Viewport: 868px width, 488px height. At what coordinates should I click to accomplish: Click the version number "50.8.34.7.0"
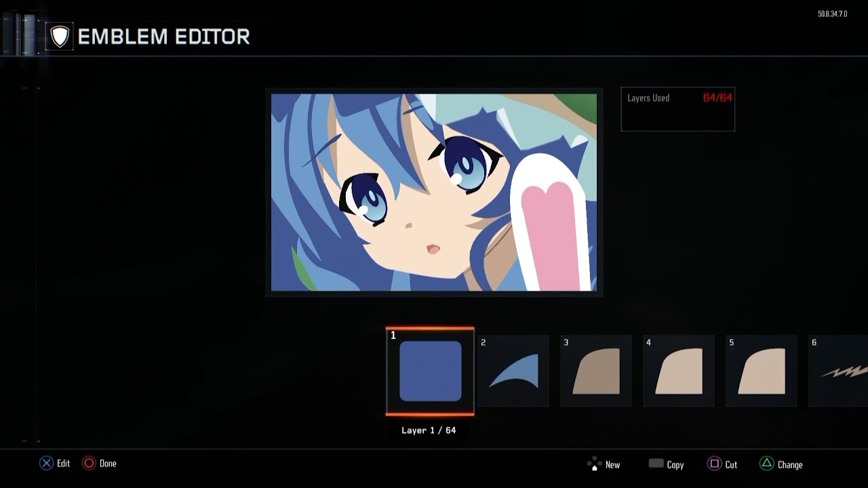(833, 14)
